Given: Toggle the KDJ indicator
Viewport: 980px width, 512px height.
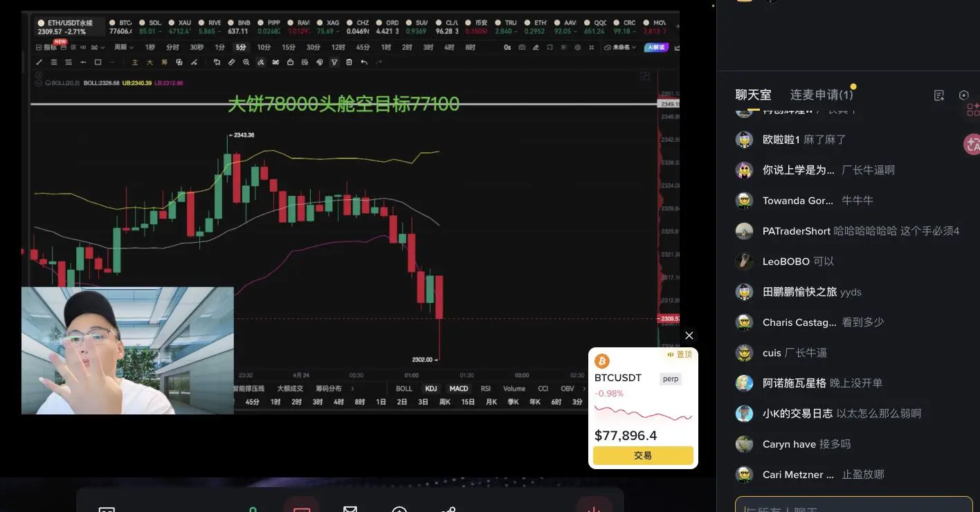Looking at the screenshot, I should tap(431, 389).
